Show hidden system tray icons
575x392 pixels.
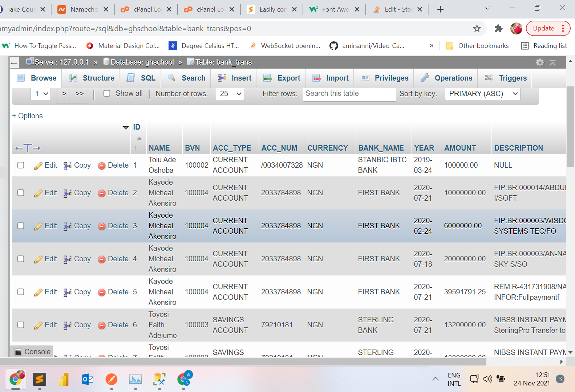(435, 379)
